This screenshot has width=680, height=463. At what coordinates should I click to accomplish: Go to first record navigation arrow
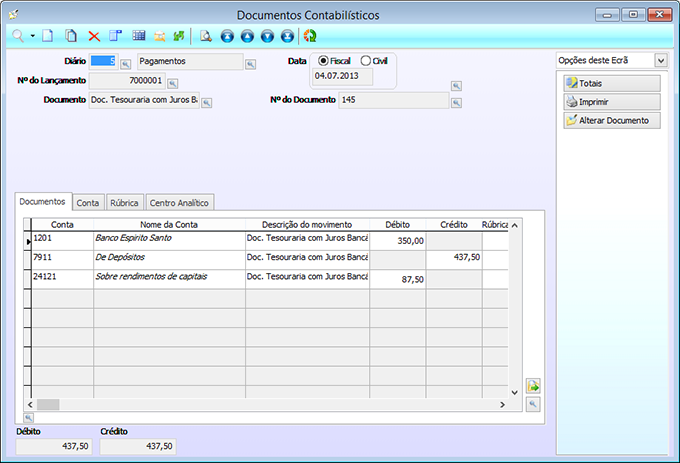pos(227,36)
